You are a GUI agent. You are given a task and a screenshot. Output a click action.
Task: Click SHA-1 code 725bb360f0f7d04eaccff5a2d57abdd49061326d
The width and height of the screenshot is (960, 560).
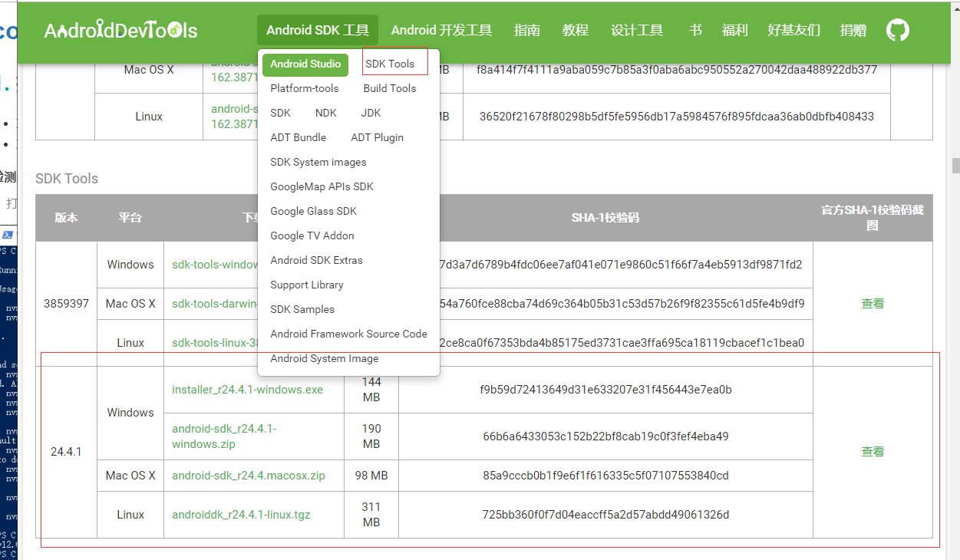coord(606,515)
